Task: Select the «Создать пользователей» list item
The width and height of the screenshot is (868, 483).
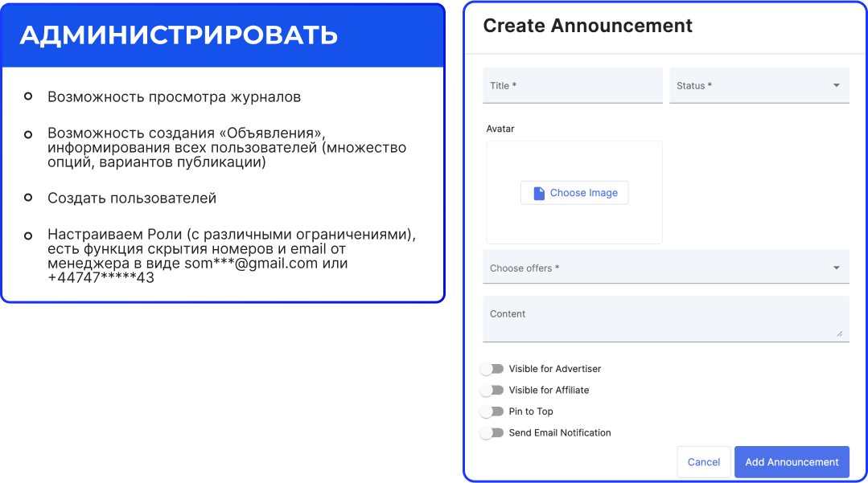Action: point(132,198)
